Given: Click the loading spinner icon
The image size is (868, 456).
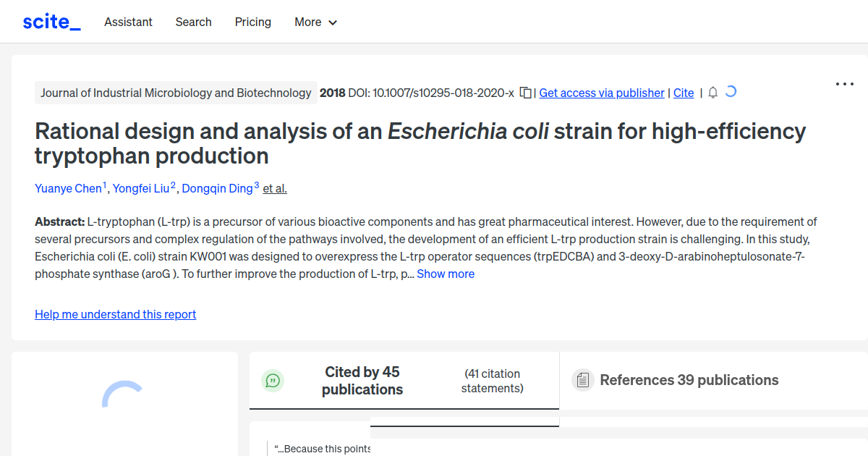Looking at the screenshot, I should pyautogui.click(x=731, y=92).
